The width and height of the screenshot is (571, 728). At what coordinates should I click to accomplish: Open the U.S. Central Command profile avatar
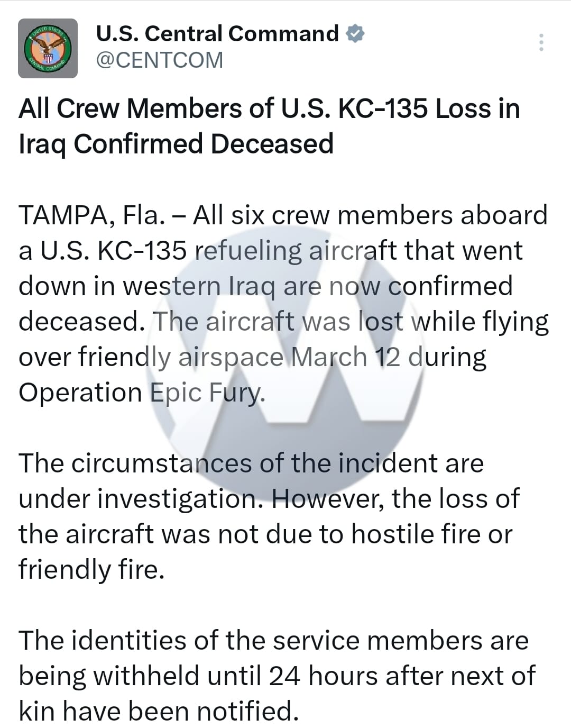pyautogui.click(x=48, y=48)
